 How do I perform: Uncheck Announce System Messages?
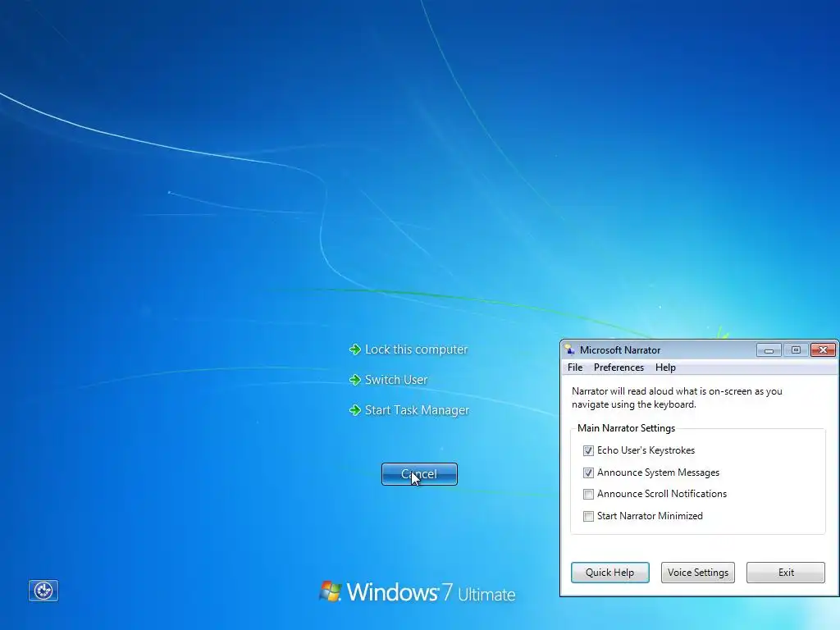coord(588,472)
